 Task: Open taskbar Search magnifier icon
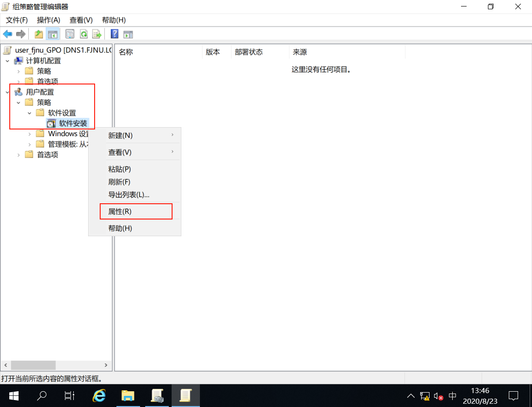point(41,396)
